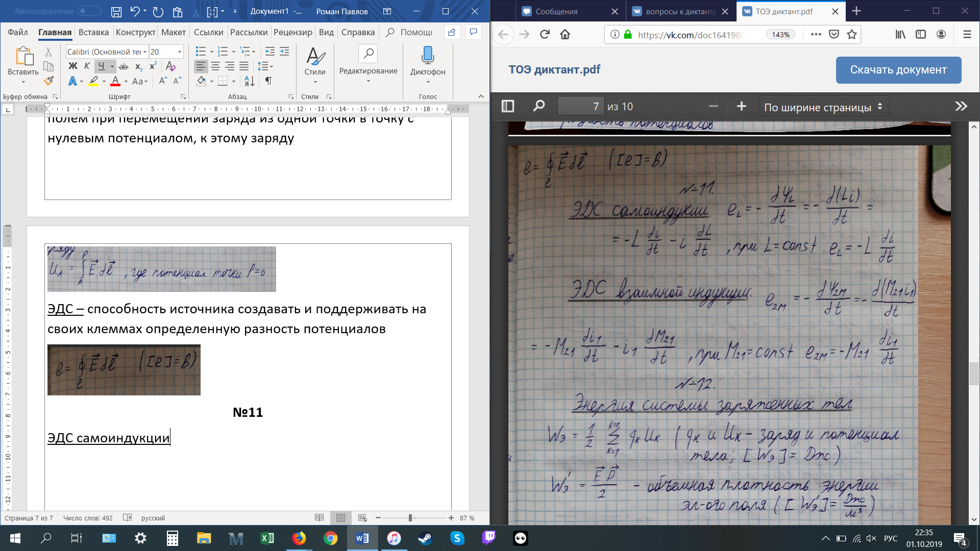Pick the text highlight color marker
Image resolution: width=980 pixels, height=551 pixels.
tap(93, 81)
